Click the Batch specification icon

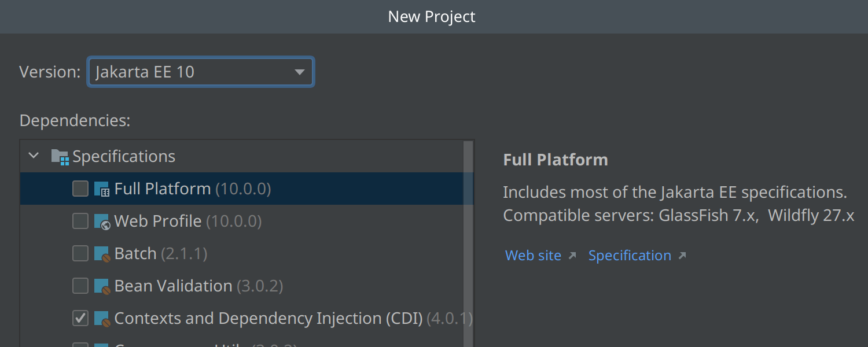click(102, 254)
